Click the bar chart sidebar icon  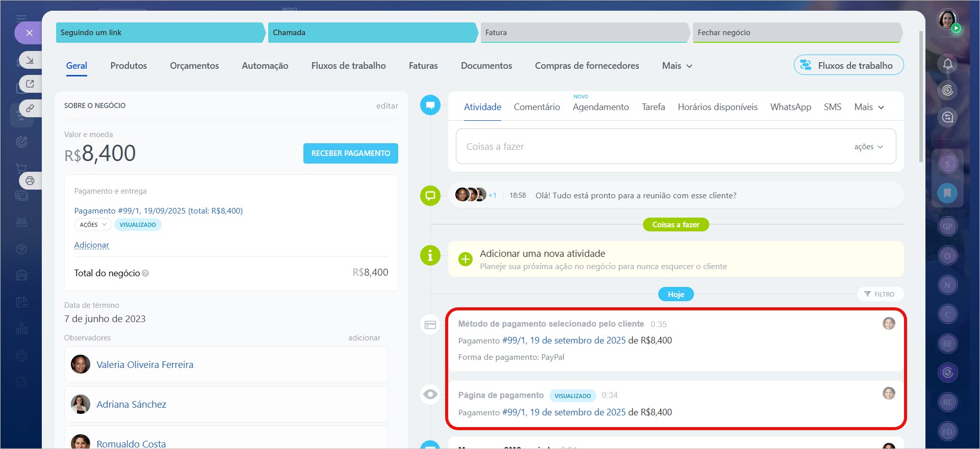[21, 328]
